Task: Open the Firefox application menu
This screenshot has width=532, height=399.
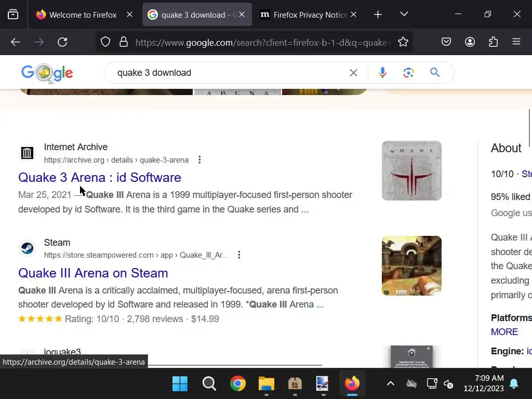Action: pyautogui.click(x=516, y=42)
